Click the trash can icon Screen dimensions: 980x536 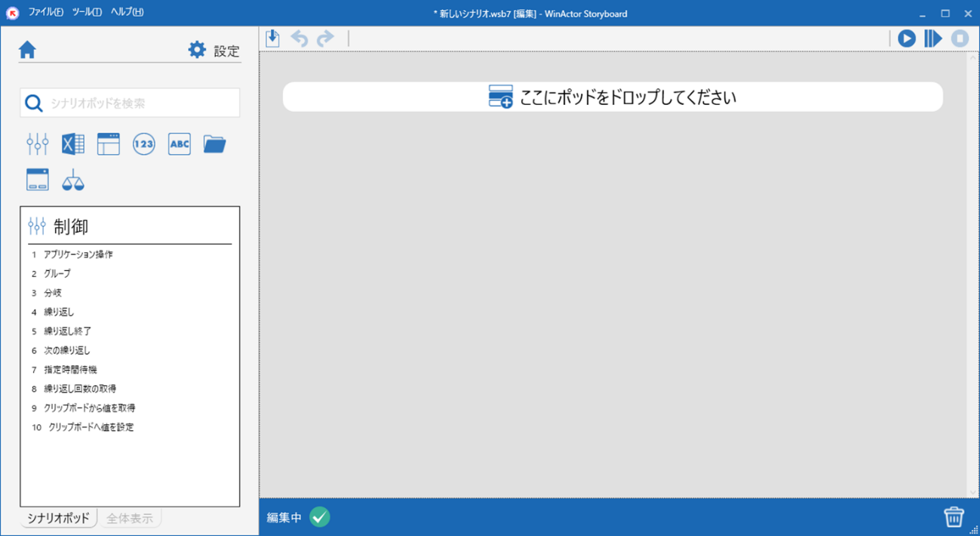[954, 516]
